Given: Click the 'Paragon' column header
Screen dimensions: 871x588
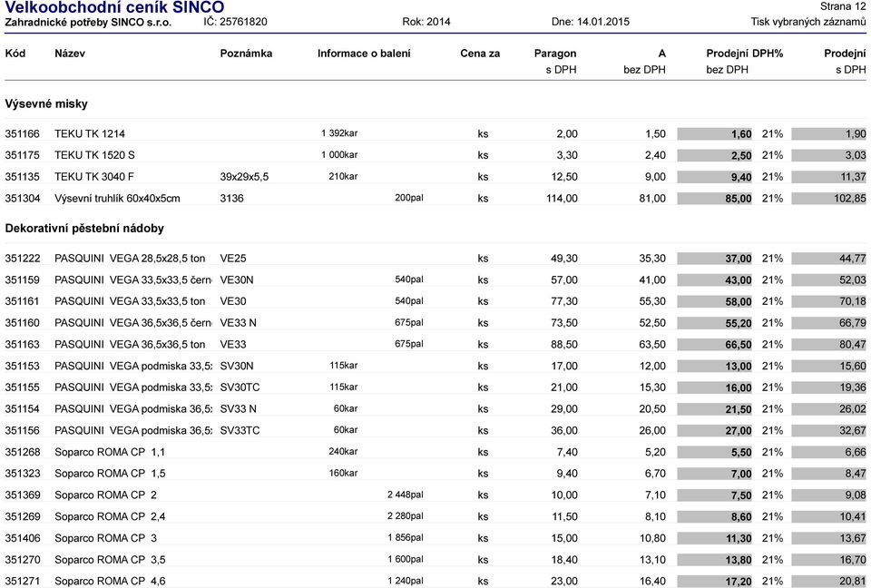Looking at the screenshot, I should 555,54.
